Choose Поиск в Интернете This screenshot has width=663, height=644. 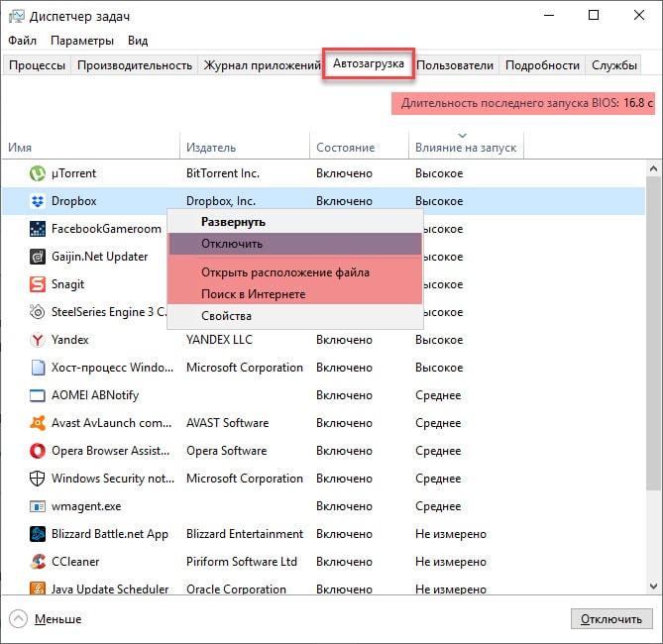click(x=294, y=294)
